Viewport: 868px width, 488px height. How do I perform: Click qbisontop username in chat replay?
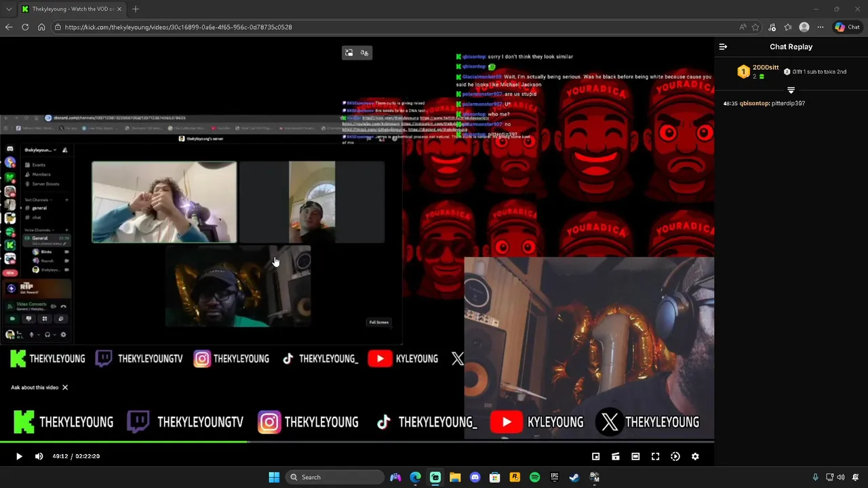[x=754, y=104]
